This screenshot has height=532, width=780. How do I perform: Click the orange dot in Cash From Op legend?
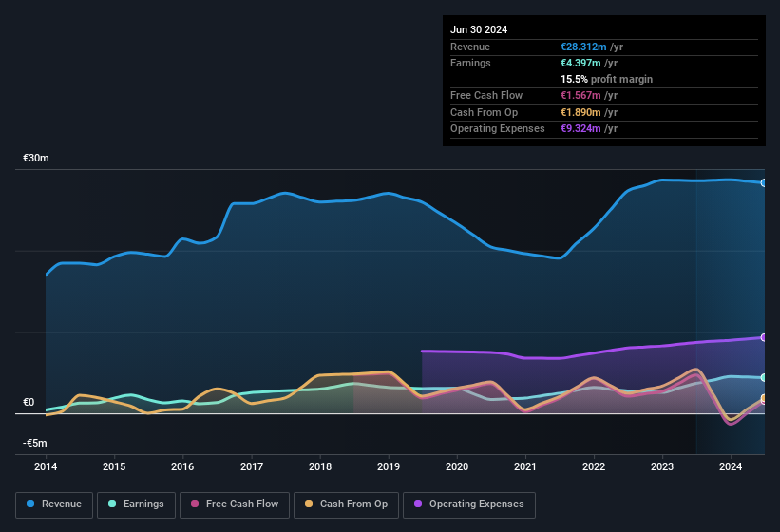point(307,503)
